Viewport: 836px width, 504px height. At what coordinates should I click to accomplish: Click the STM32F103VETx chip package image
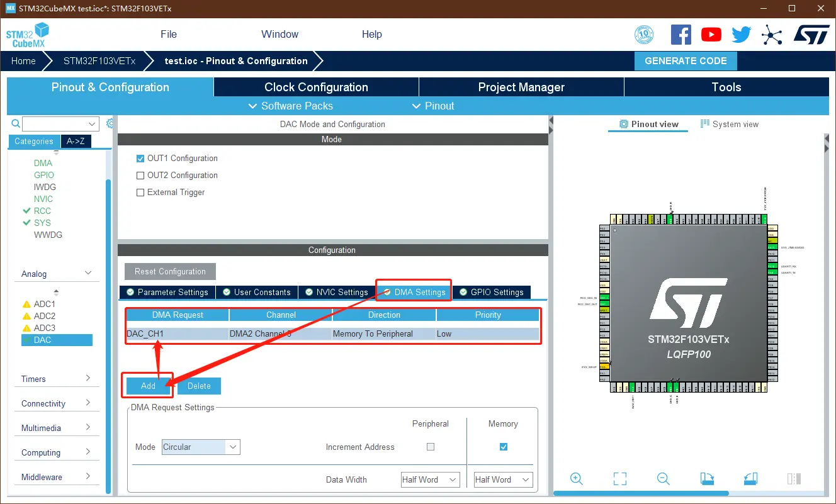coord(688,304)
